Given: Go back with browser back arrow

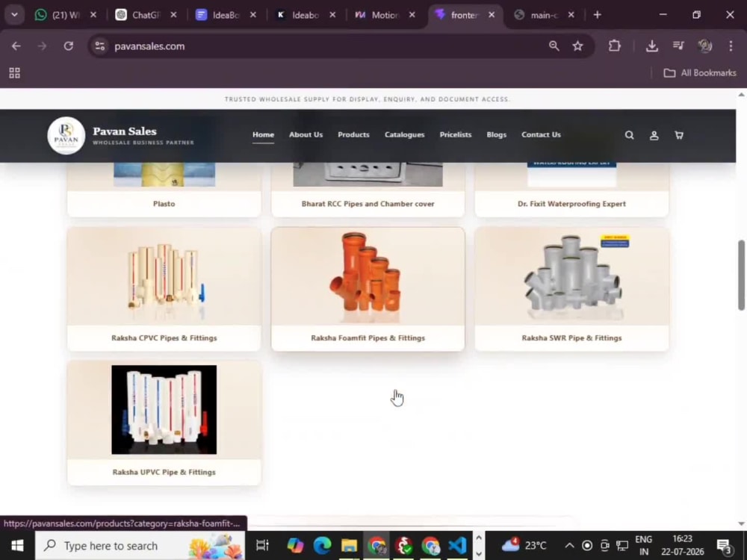Looking at the screenshot, I should tap(16, 46).
